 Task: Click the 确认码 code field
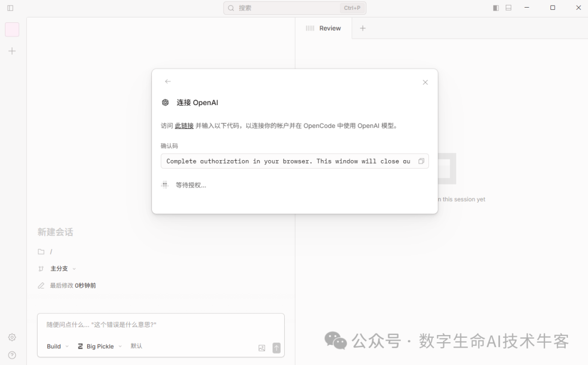click(295, 161)
